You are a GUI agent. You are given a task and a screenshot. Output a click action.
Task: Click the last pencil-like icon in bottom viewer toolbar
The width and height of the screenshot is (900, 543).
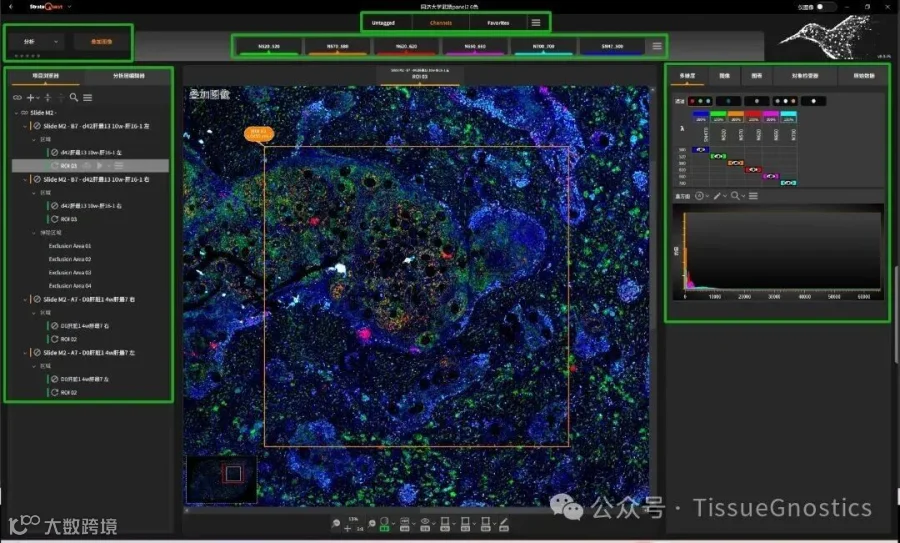(x=503, y=523)
